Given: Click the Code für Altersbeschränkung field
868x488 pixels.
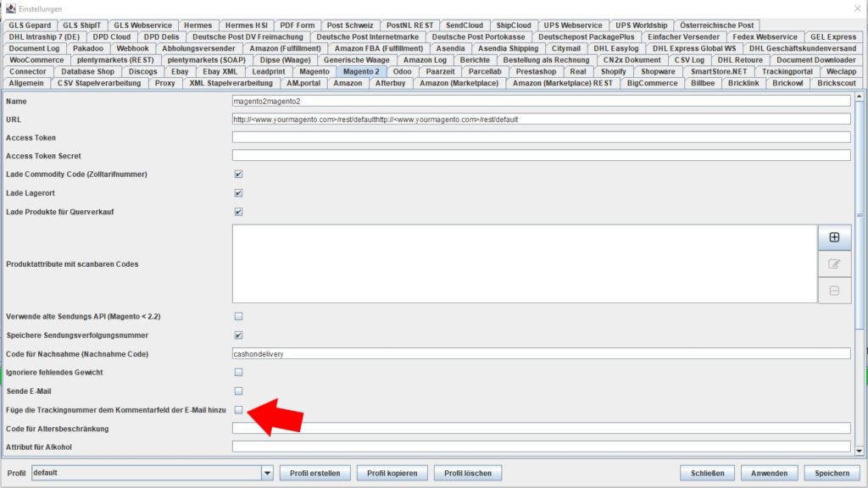Looking at the screenshot, I should (x=542, y=429).
